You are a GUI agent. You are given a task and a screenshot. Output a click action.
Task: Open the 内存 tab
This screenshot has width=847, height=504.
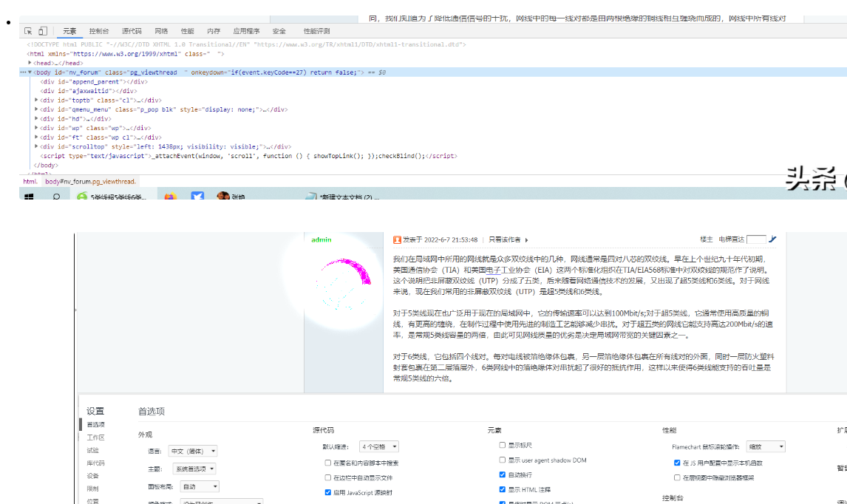tap(214, 31)
